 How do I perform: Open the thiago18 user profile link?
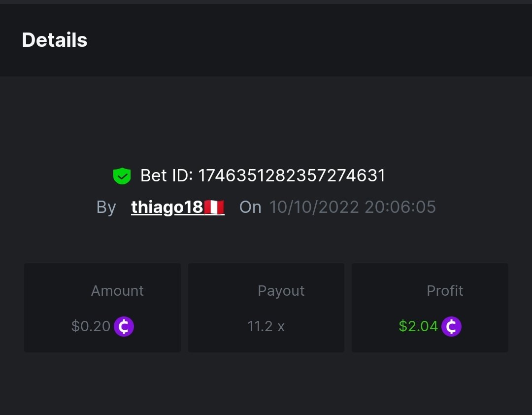coord(167,207)
